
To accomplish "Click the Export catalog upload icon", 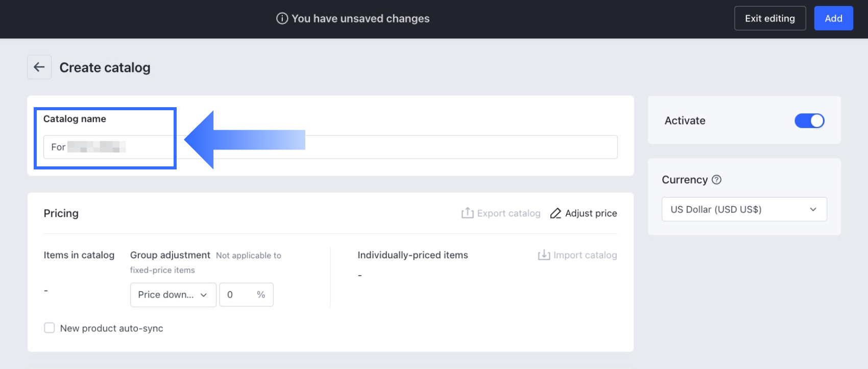I will click(x=467, y=213).
